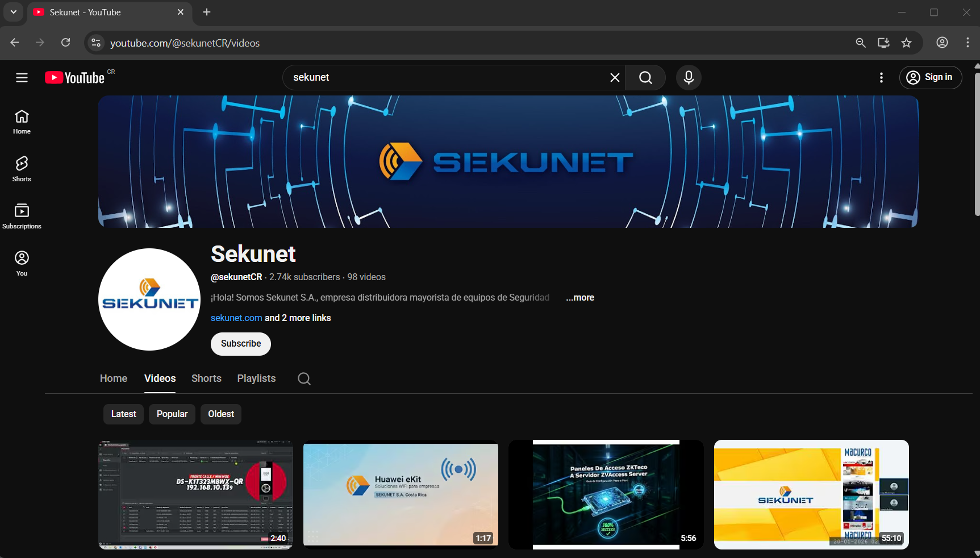Sort videos by Latest
This screenshot has height=558, width=980.
point(124,414)
